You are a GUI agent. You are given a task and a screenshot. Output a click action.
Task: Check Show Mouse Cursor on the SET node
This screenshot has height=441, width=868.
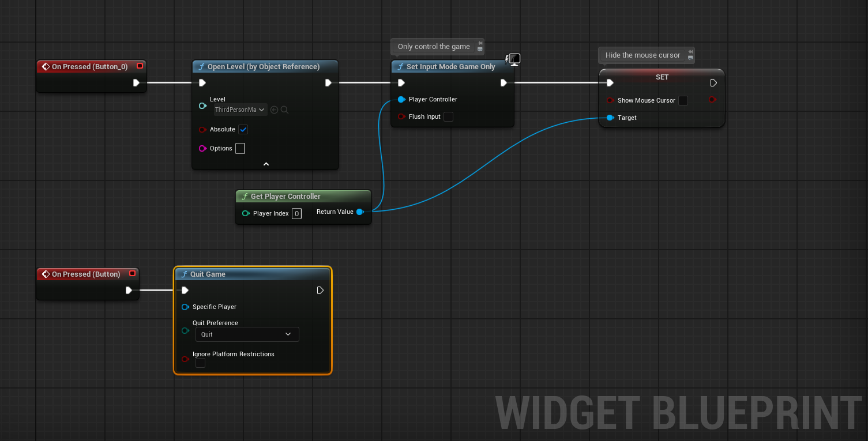[683, 100]
